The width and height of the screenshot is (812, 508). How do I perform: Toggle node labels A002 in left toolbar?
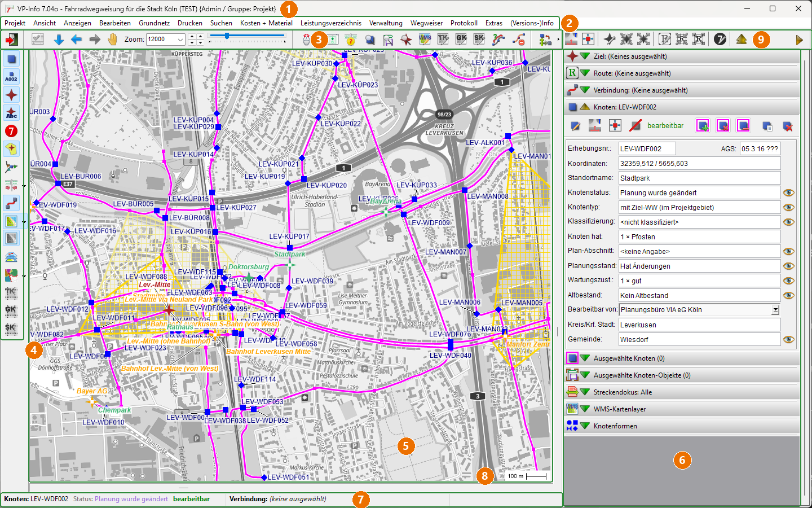[x=11, y=77]
